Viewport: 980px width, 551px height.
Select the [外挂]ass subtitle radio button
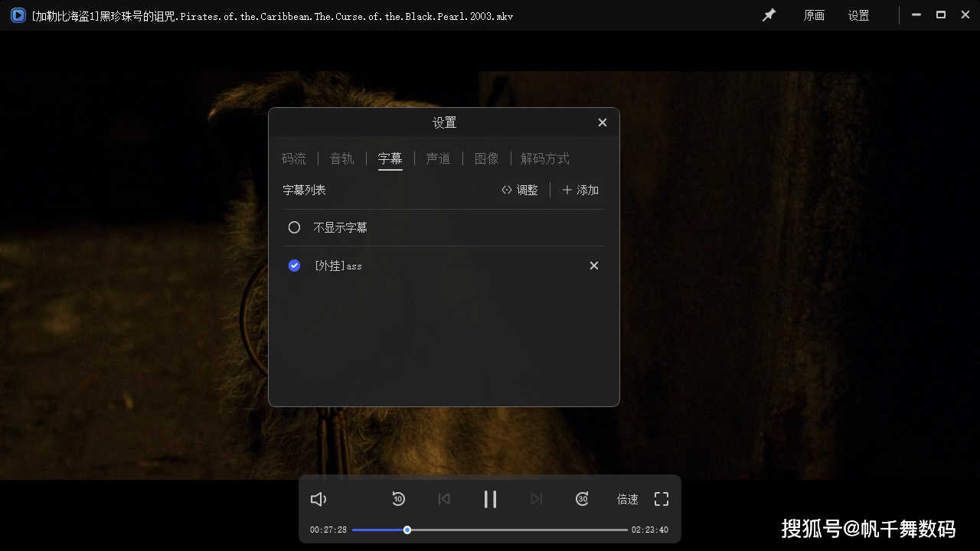click(x=294, y=266)
